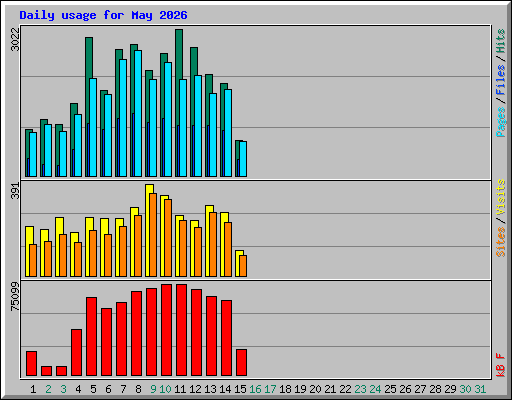Click the orange sites bar for day 10
The height and width of the screenshot is (400, 512).
(x=168, y=238)
